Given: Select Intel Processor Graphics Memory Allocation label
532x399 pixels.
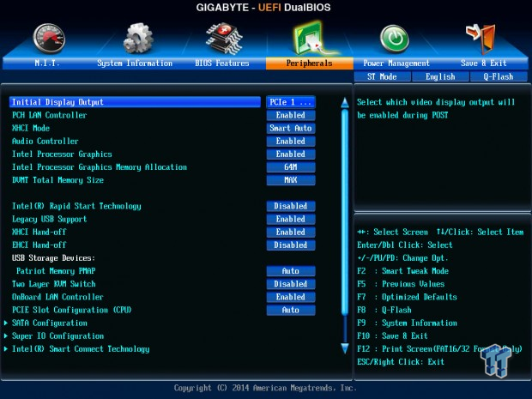Looking at the screenshot, I should coord(100,167).
